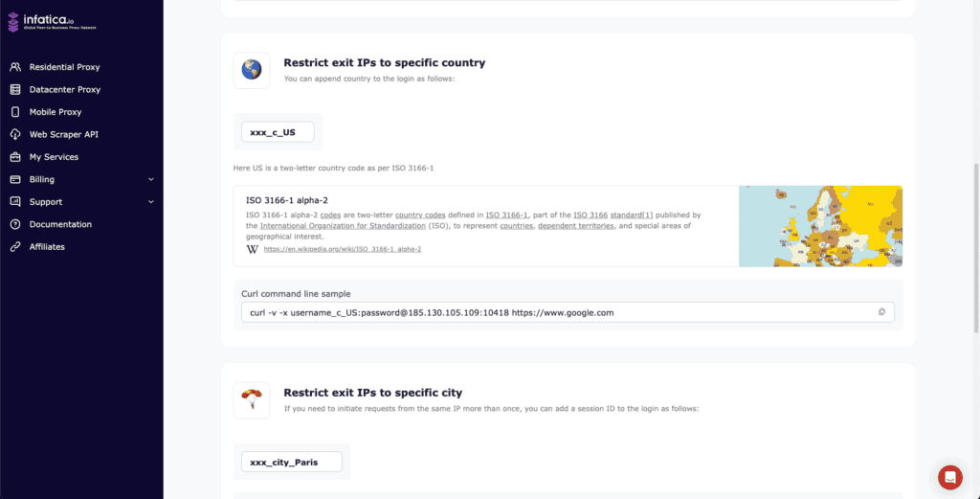Expand the Billing menu chevron
The width and height of the screenshot is (980, 499).
(x=150, y=179)
